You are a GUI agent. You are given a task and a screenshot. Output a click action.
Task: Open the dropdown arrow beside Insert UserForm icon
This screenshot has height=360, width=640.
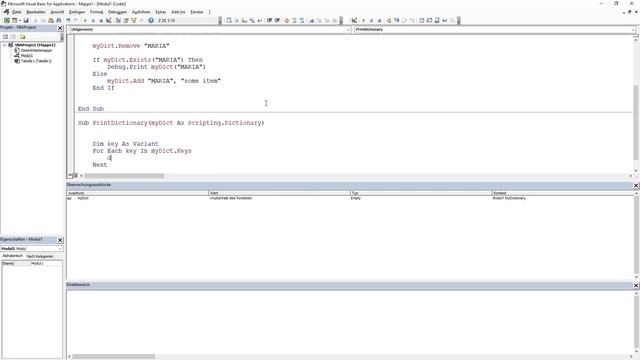[20, 20]
